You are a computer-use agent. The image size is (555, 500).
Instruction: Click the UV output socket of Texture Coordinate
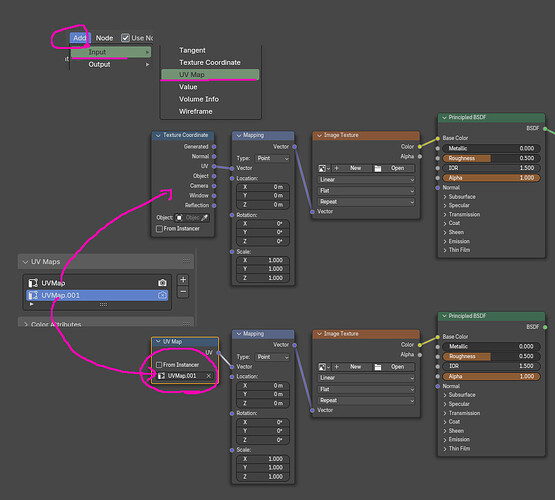point(214,166)
